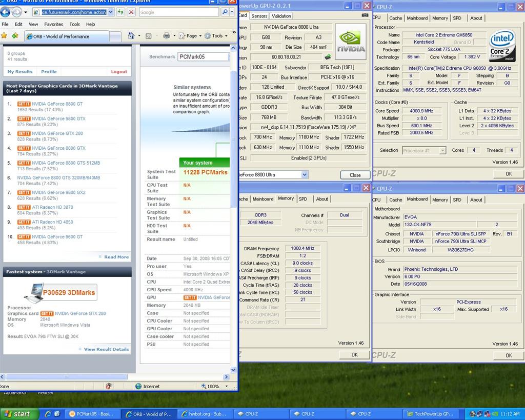Open the Page dropdown menu

(190, 36)
